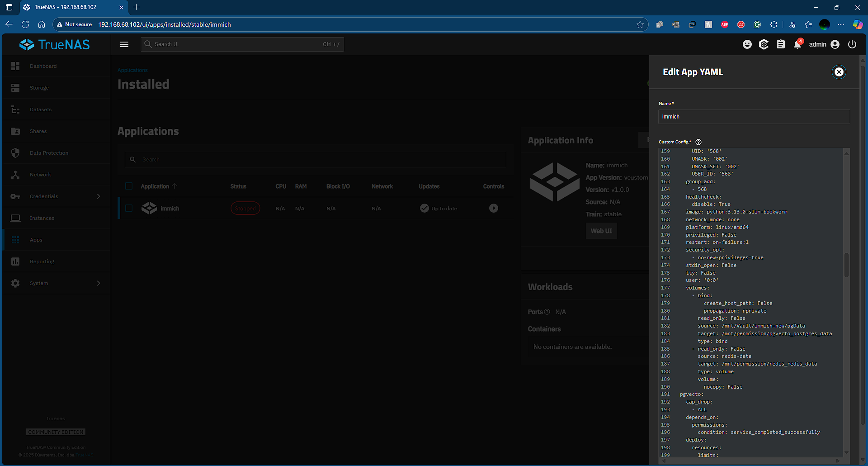Click the Status column header
868x466 pixels.
(x=238, y=186)
